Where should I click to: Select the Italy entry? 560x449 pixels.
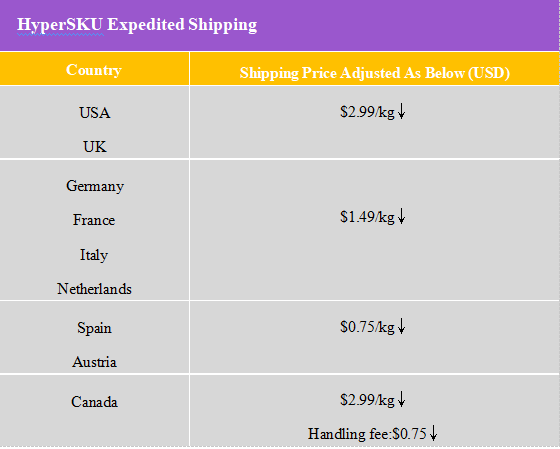point(94,255)
